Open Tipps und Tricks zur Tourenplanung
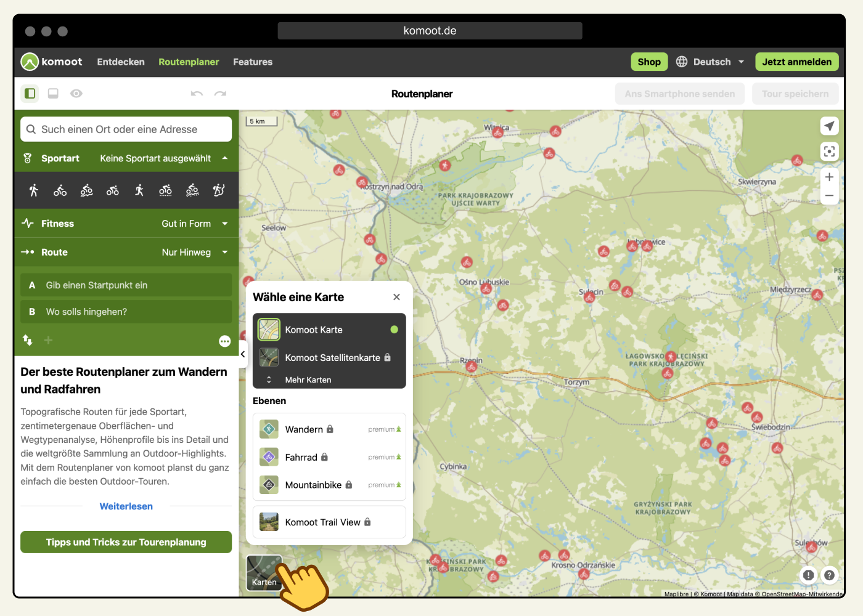This screenshot has width=863, height=616. 126,542
